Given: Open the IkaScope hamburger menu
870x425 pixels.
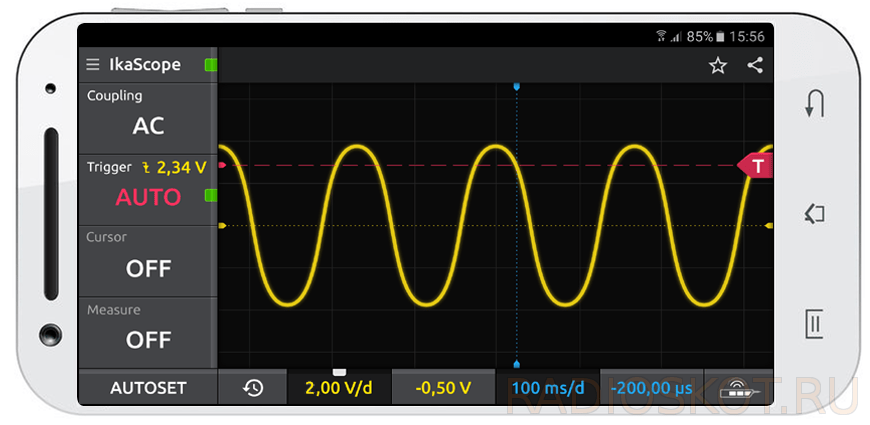Looking at the screenshot, I should coord(93,65).
